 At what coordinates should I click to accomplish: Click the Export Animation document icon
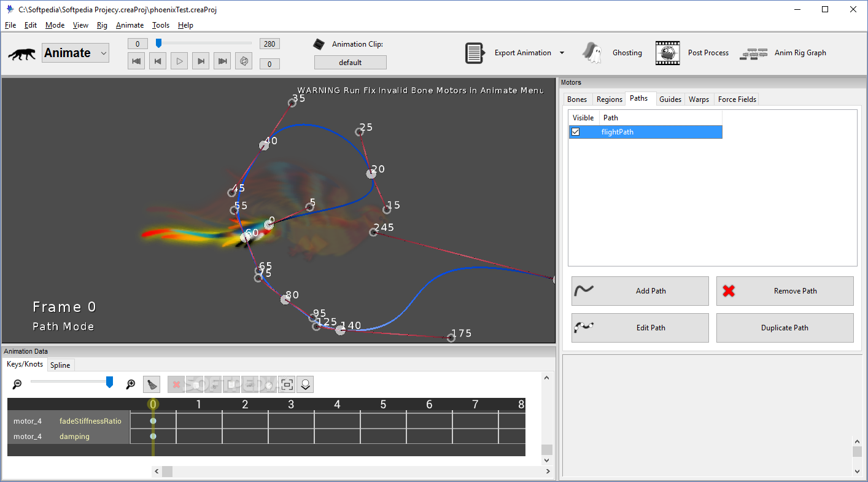coord(475,53)
